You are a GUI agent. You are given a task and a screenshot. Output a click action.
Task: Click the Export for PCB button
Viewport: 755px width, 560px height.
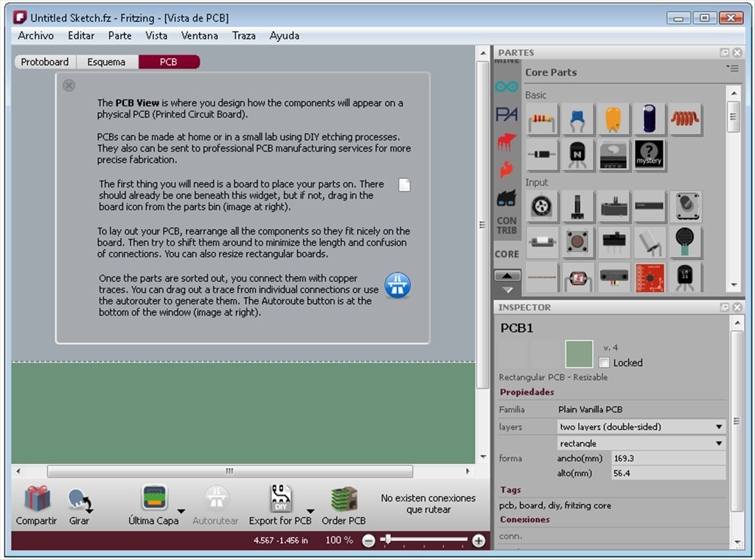pyautogui.click(x=280, y=505)
